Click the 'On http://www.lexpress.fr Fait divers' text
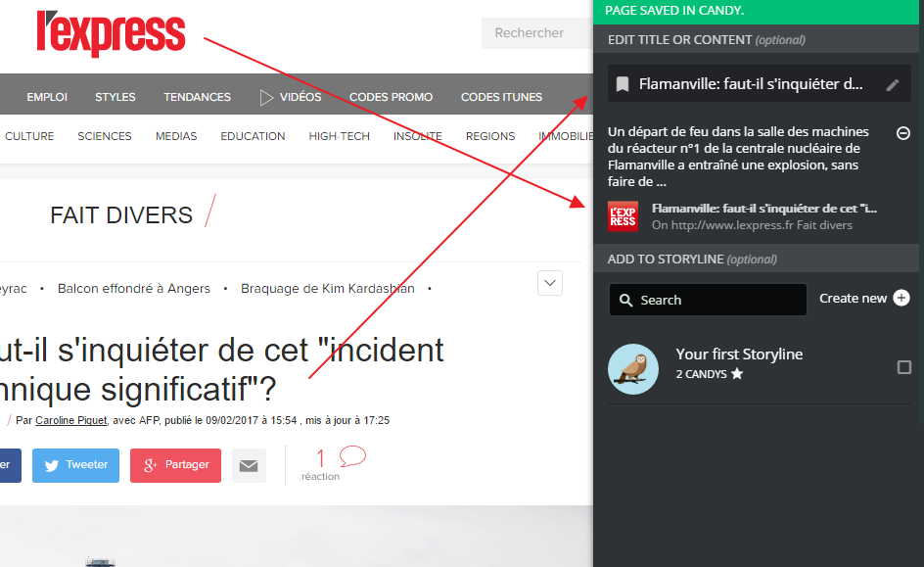 752,225
